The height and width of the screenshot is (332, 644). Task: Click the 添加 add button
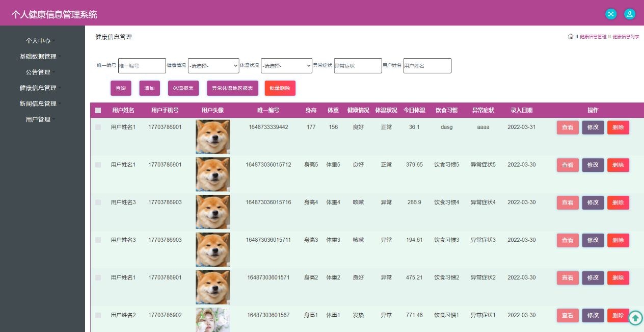(x=149, y=88)
